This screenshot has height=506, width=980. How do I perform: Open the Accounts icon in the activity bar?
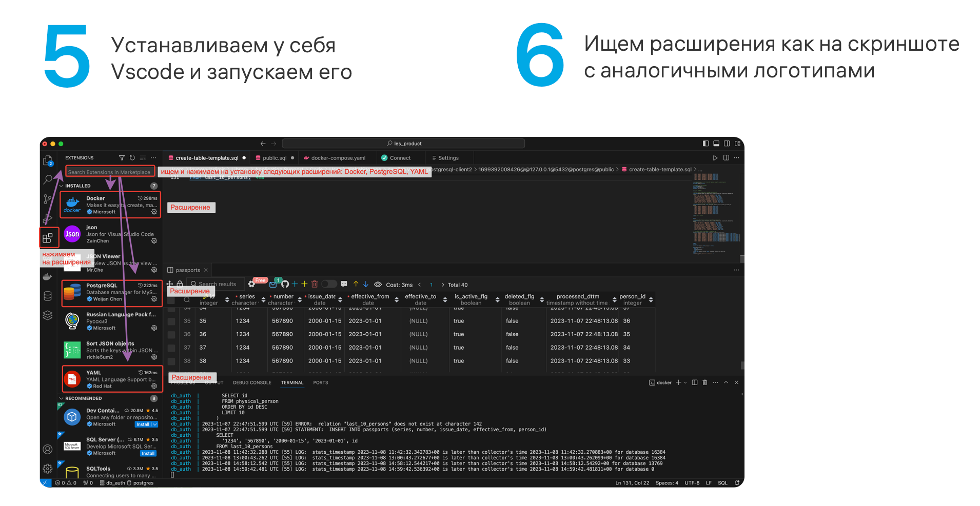pyautogui.click(x=48, y=449)
